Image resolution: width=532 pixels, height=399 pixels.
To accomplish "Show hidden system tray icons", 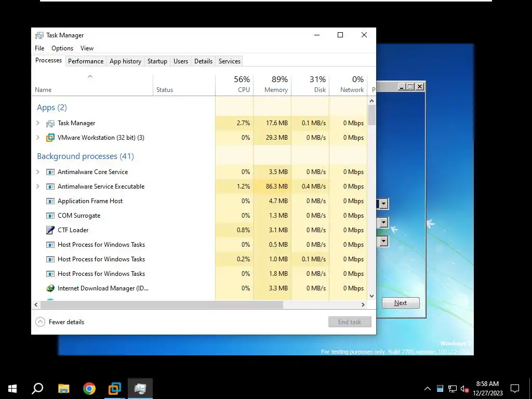I will [x=428, y=389].
